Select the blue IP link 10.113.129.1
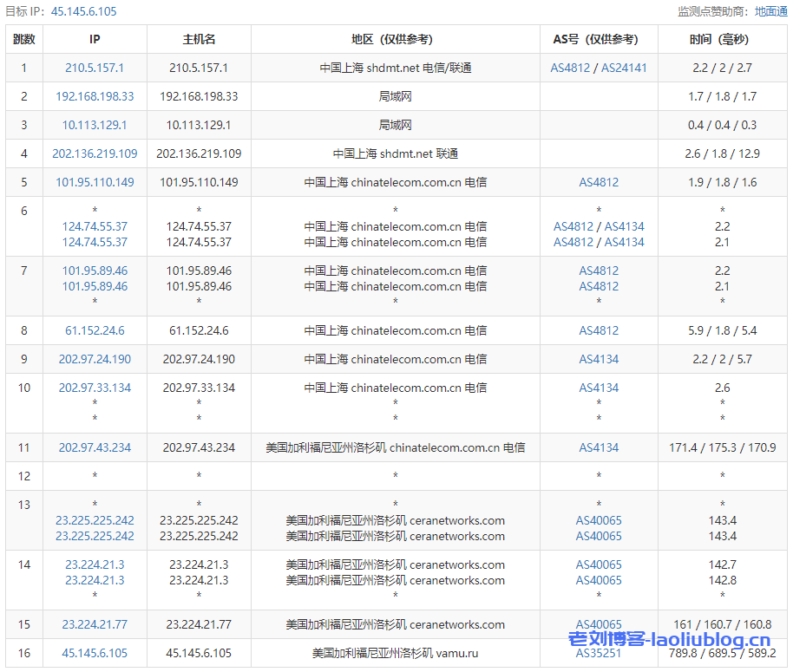793x672 pixels. click(x=95, y=125)
